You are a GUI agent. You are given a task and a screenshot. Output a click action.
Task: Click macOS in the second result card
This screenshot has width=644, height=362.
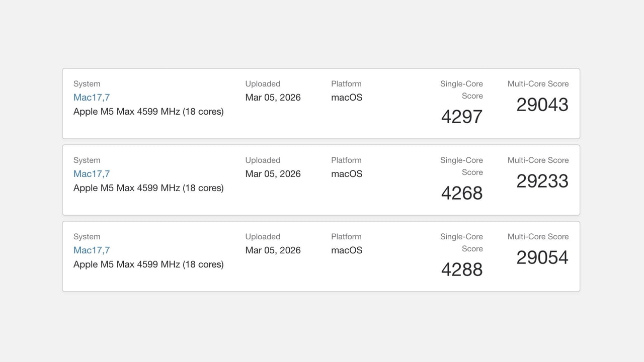(x=346, y=173)
